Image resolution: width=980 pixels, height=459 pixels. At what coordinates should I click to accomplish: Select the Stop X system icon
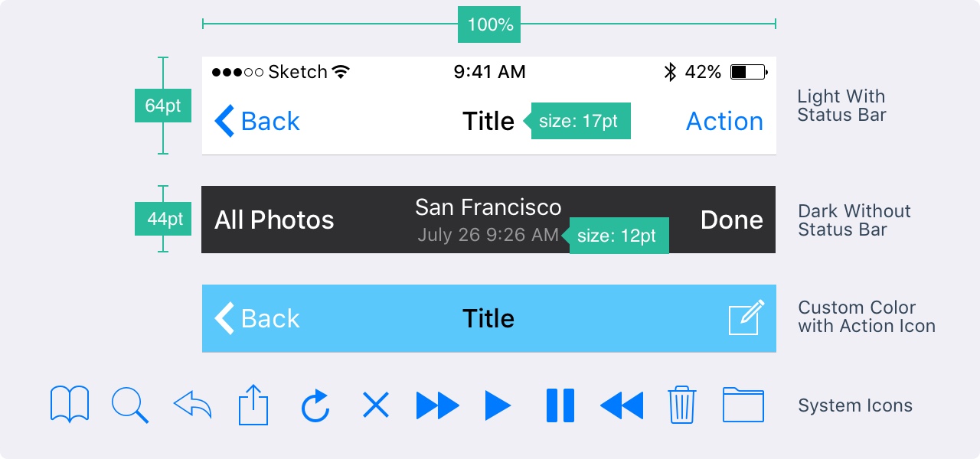click(376, 404)
